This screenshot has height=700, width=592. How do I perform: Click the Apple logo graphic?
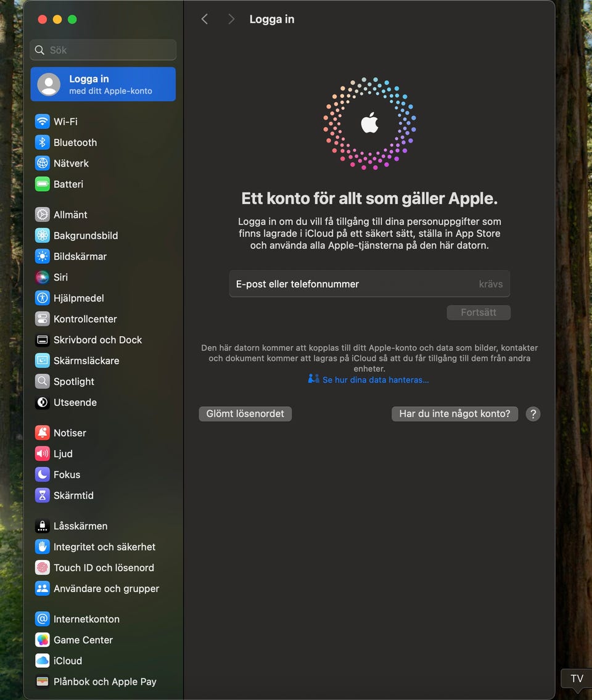point(369,123)
